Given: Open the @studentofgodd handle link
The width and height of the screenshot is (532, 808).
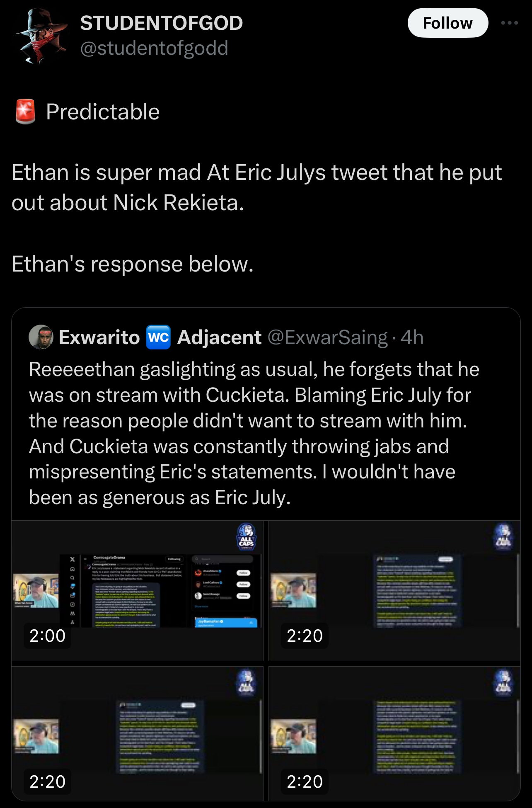Looking at the screenshot, I should coord(154,48).
